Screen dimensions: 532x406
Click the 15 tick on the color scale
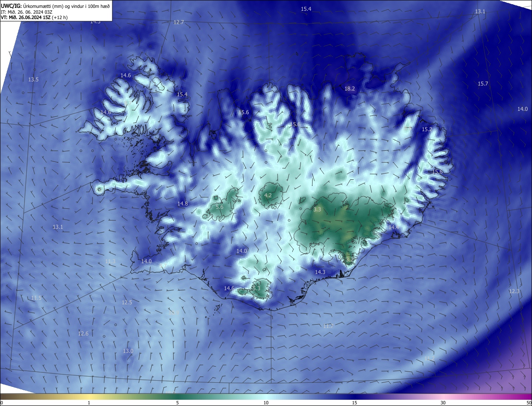click(355, 403)
